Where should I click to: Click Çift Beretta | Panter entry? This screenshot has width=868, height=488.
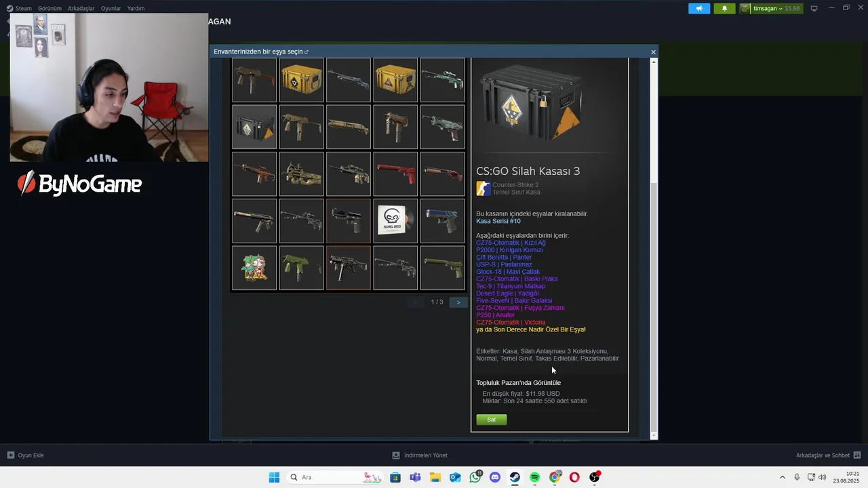[504, 258]
